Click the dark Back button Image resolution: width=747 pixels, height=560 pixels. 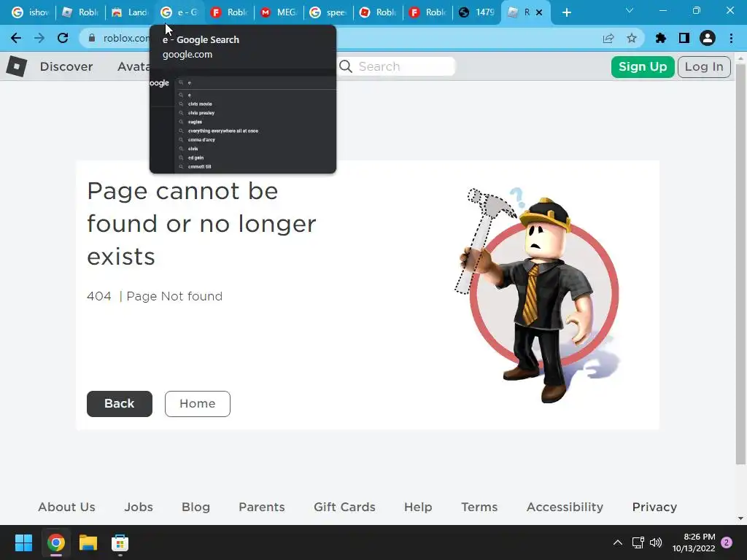pyautogui.click(x=120, y=404)
